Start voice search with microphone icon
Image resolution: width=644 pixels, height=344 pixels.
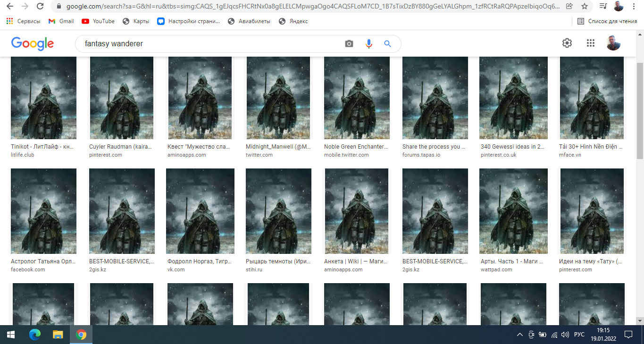(369, 44)
